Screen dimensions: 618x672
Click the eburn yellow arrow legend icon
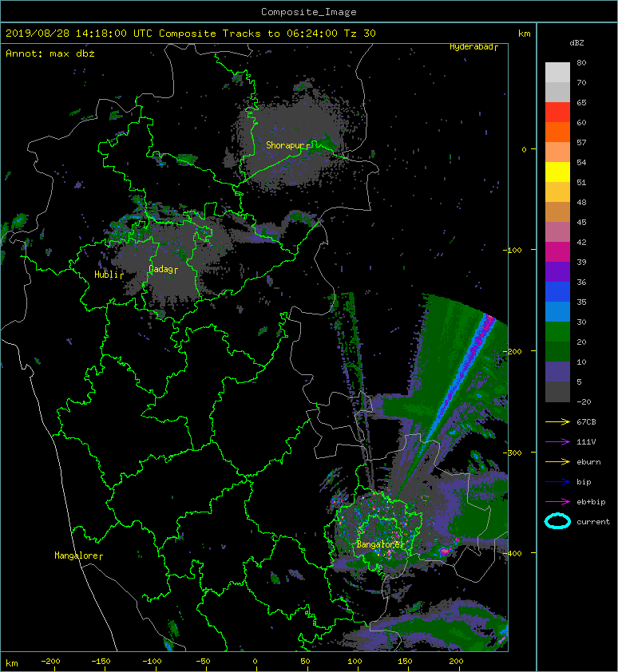pos(557,462)
